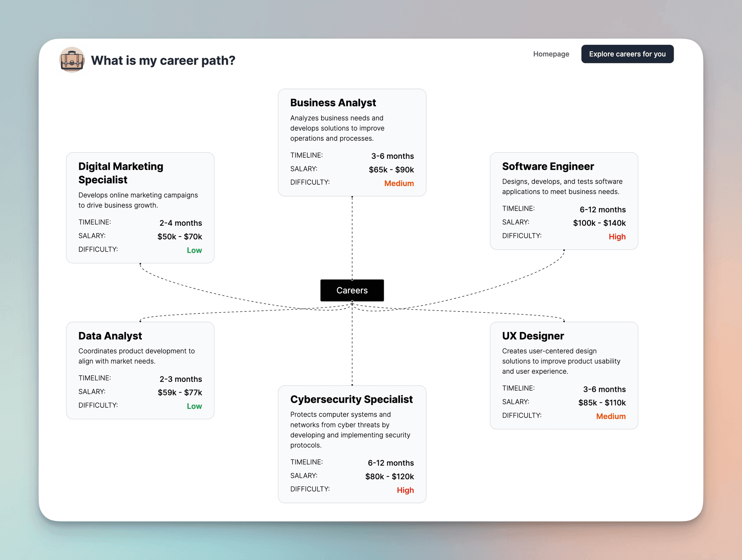Open the Software Engineer card title
742x560 pixels.
point(548,167)
